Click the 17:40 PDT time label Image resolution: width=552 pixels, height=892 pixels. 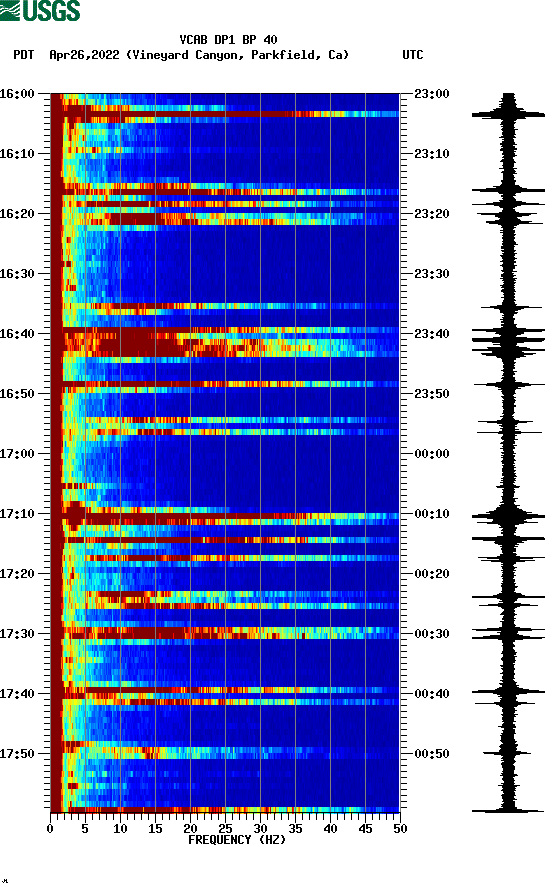tap(17, 694)
